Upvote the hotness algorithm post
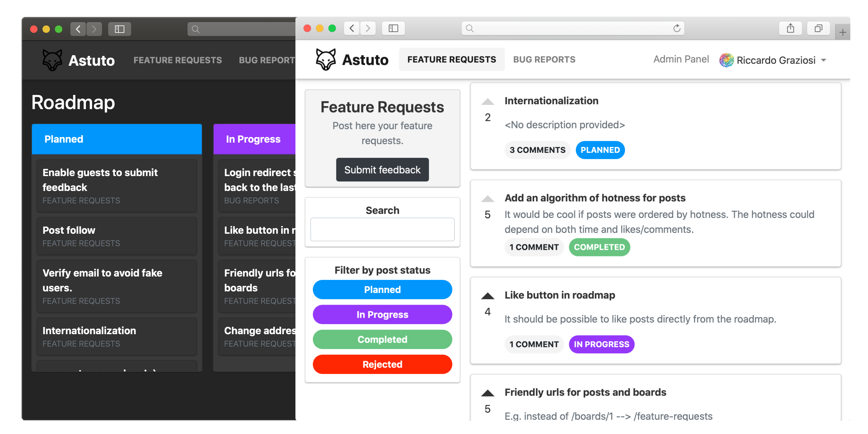 pyautogui.click(x=487, y=199)
